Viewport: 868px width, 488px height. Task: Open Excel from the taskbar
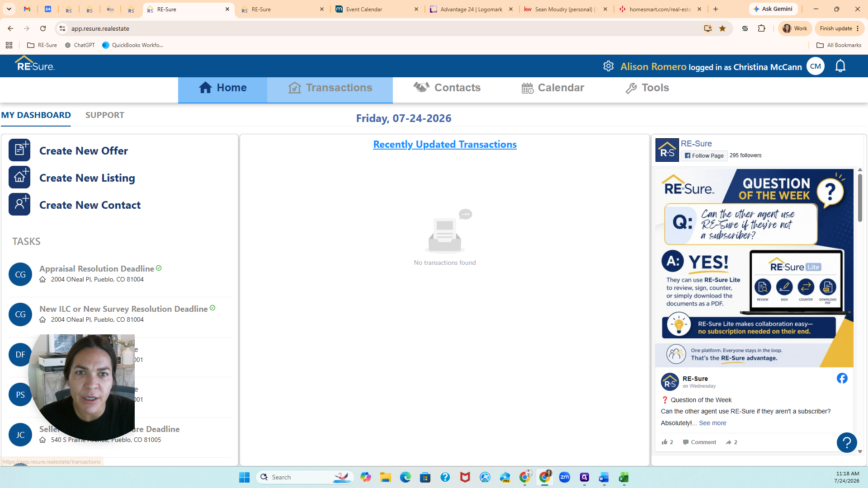pos(624,477)
